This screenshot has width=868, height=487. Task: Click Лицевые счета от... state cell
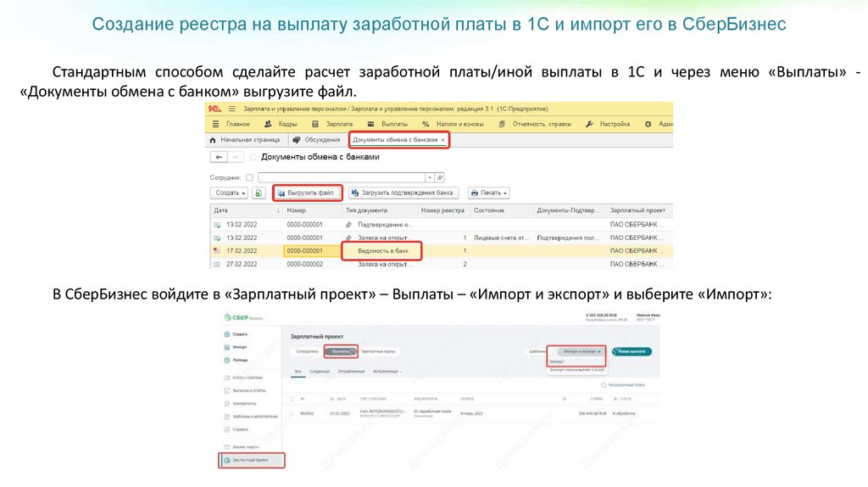(502, 238)
